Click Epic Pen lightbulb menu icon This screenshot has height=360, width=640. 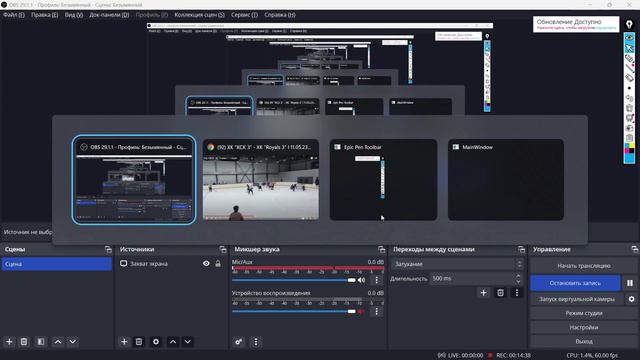point(629,24)
